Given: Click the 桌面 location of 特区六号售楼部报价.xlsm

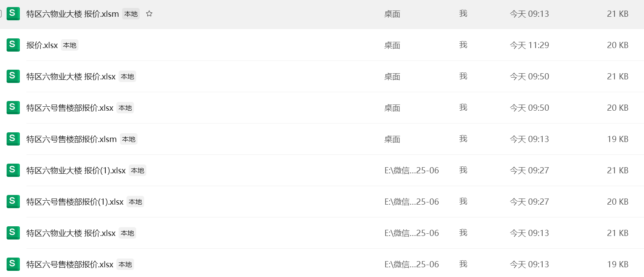Looking at the screenshot, I should 392,139.
